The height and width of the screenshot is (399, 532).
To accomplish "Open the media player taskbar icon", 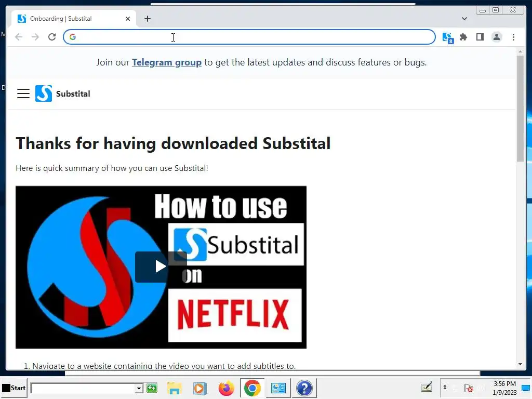I will click(199, 388).
